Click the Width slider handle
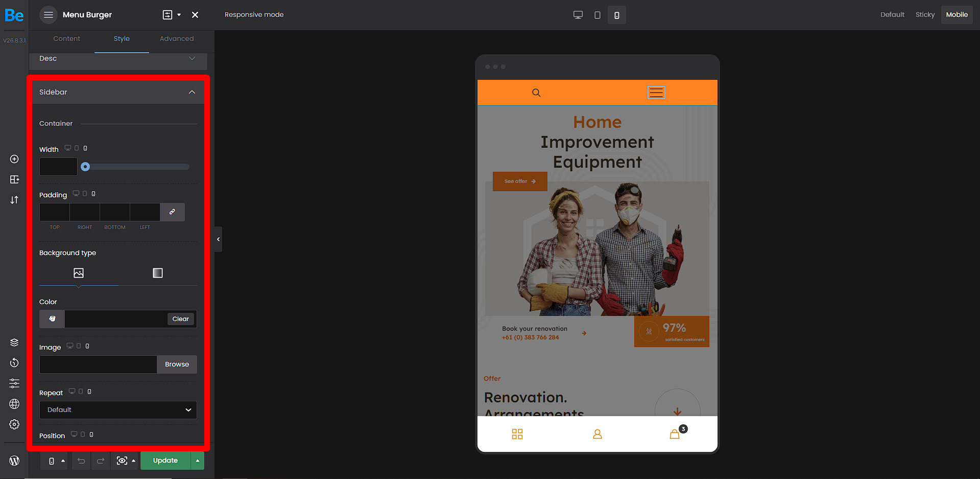The height and width of the screenshot is (479, 980). 85,167
